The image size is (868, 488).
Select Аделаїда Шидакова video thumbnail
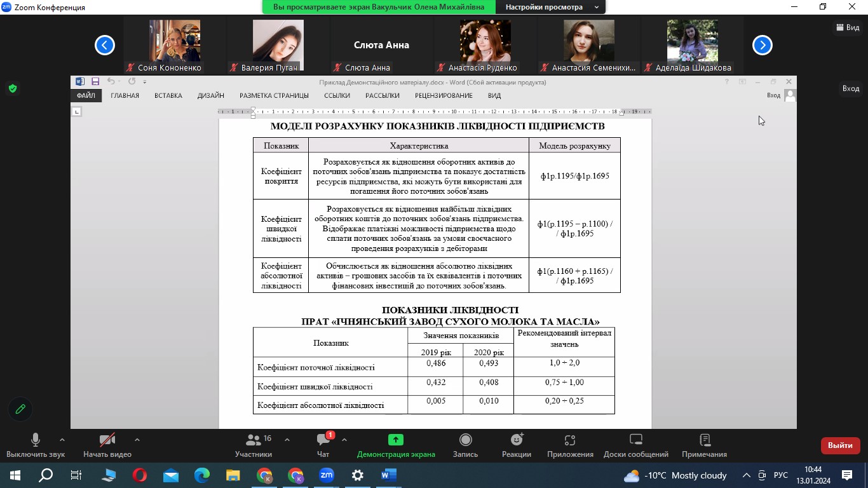click(692, 45)
